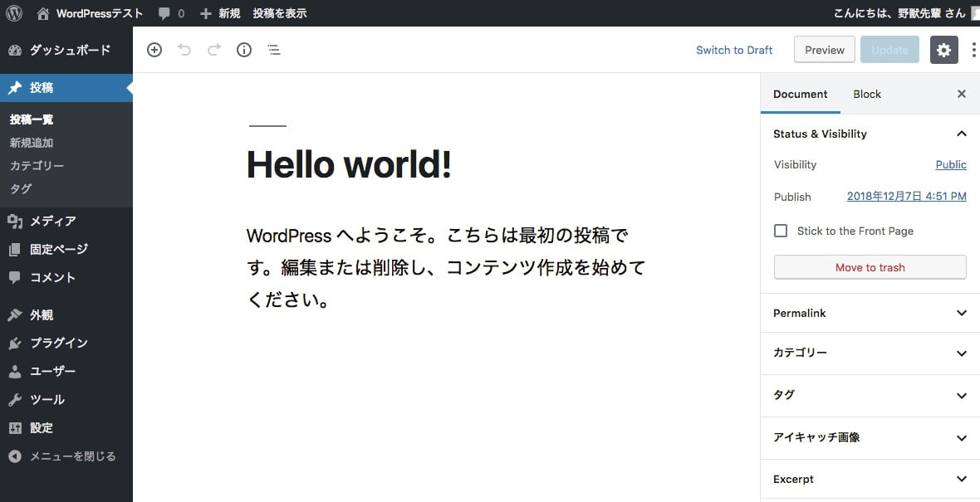Click the Preview button
Viewport: 980px width, 502px height.
(825, 50)
